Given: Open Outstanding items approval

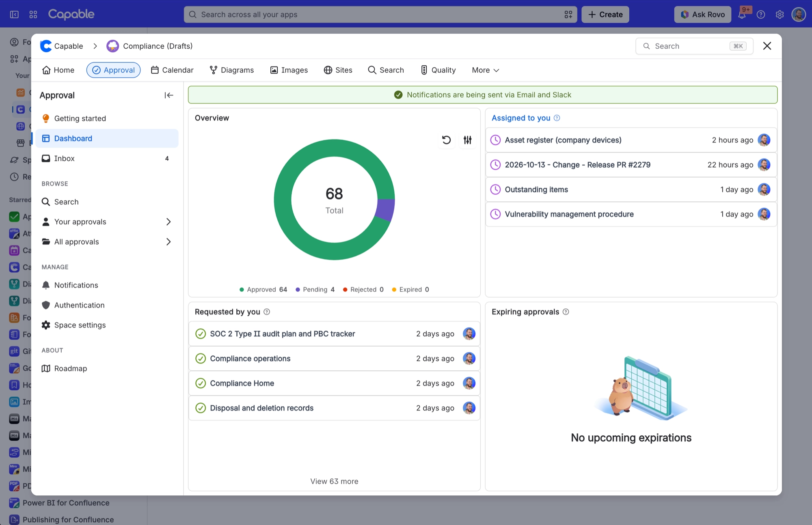Looking at the screenshot, I should (x=631, y=189).
